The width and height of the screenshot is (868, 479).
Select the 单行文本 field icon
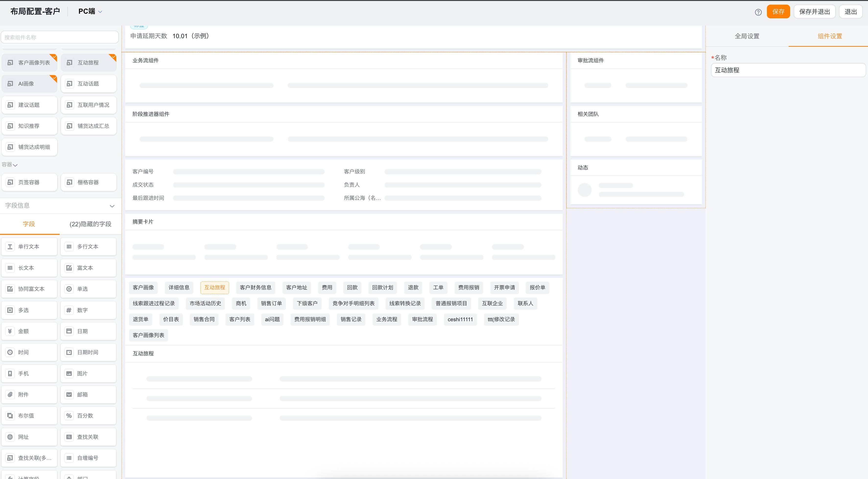tap(10, 247)
